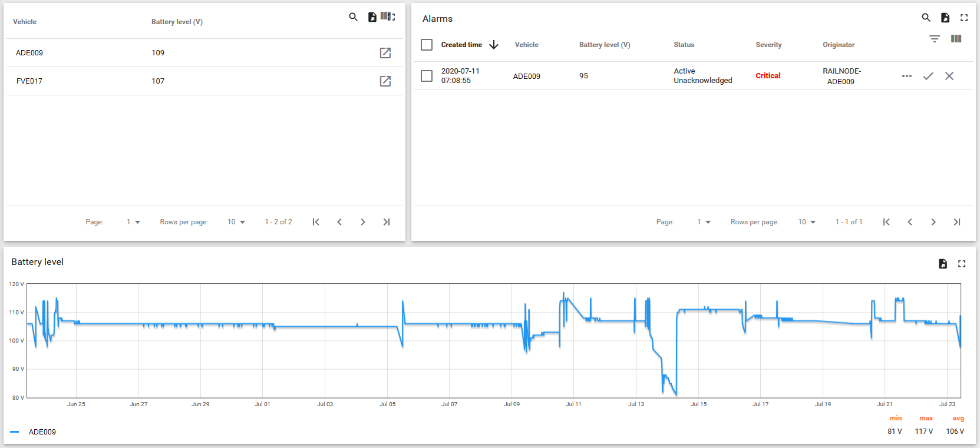
Task: Check the ADE009 alarm row checkbox
Action: click(427, 76)
